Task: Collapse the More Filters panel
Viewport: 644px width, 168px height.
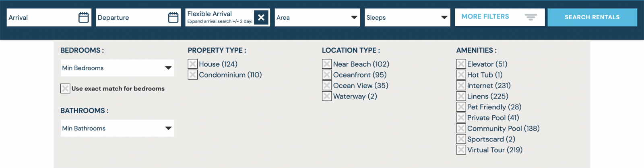Action: coord(500,17)
